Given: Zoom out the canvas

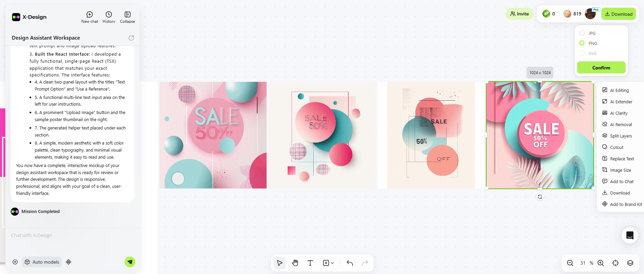Looking at the screenshot, I should tap(570, 263).
